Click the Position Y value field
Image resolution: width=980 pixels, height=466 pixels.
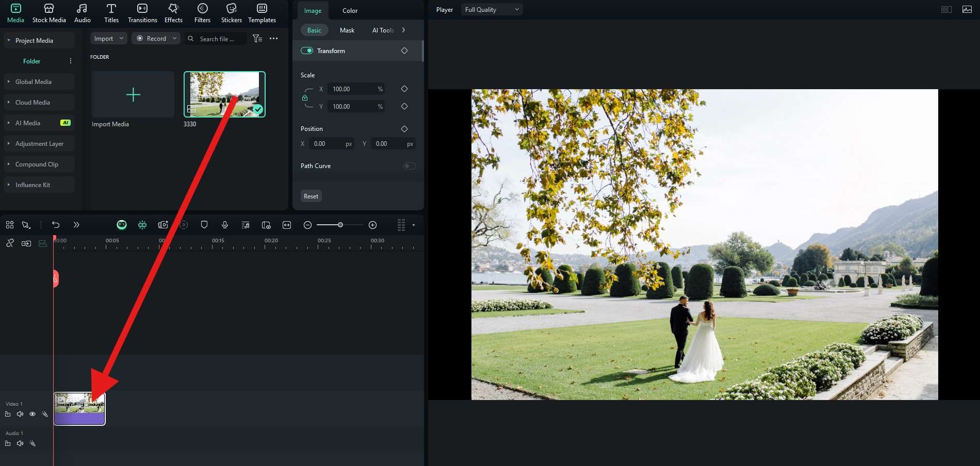393,144
